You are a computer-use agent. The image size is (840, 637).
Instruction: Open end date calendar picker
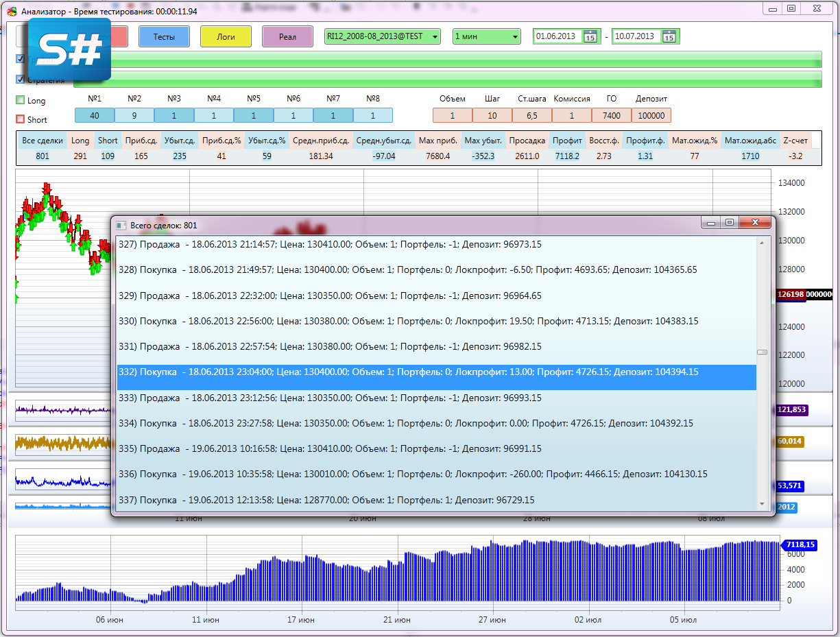coord(669,36)
